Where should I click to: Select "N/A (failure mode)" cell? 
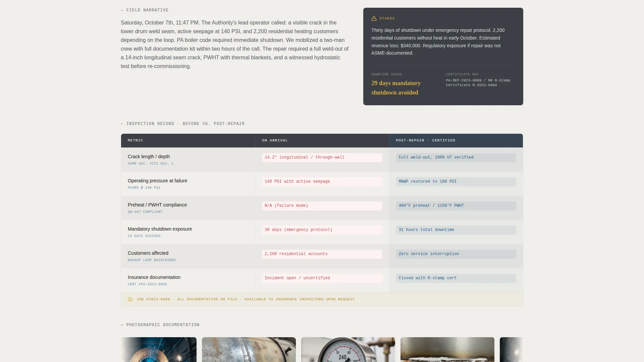pos(322,206)
